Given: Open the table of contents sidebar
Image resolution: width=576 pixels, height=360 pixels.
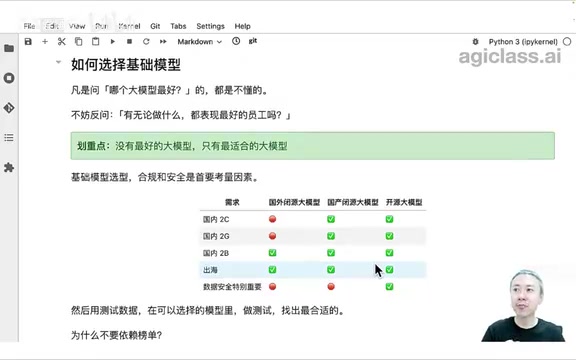Looking at the screenshot, I should click(x=9, y=138).
